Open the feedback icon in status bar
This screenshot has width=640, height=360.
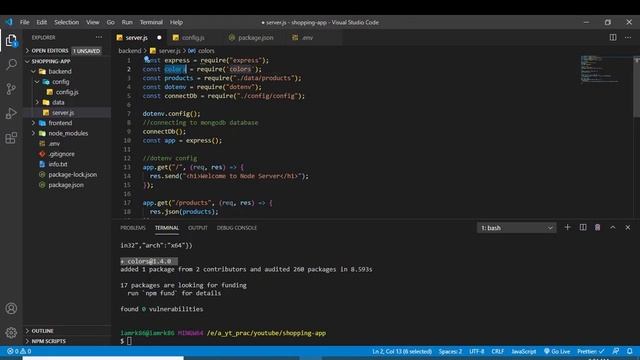(x=616, y=351)
